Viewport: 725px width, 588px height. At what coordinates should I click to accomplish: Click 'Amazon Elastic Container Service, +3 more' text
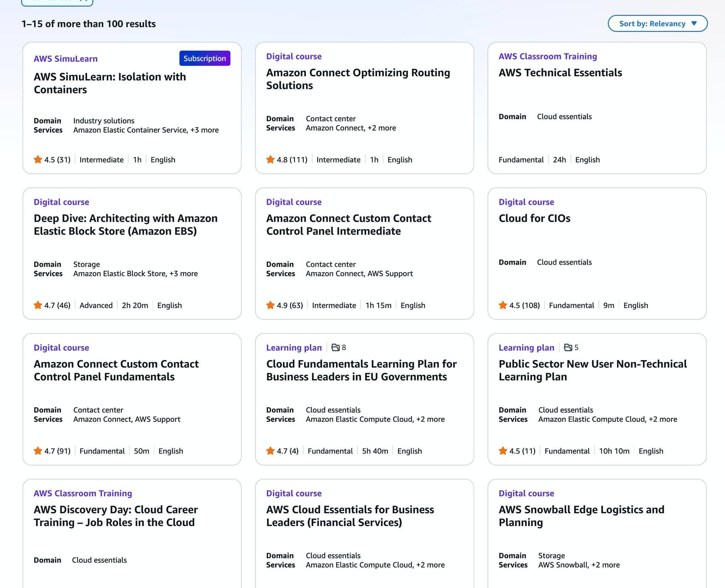146,130
